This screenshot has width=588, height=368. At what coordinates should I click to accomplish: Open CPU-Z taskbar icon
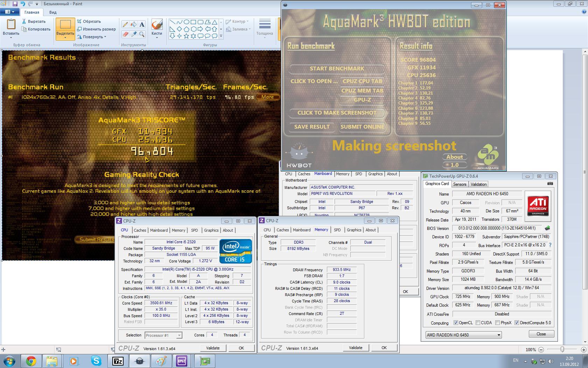coord(182,361)
